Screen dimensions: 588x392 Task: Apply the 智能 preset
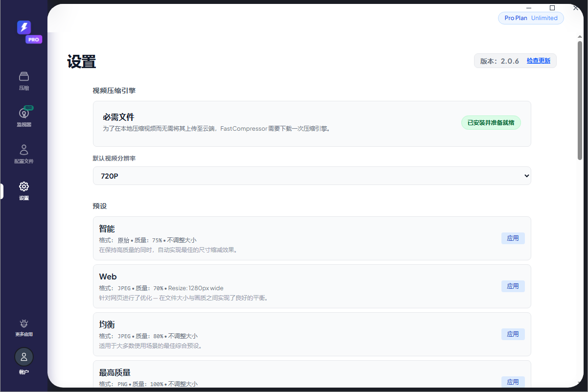[513, 238]
